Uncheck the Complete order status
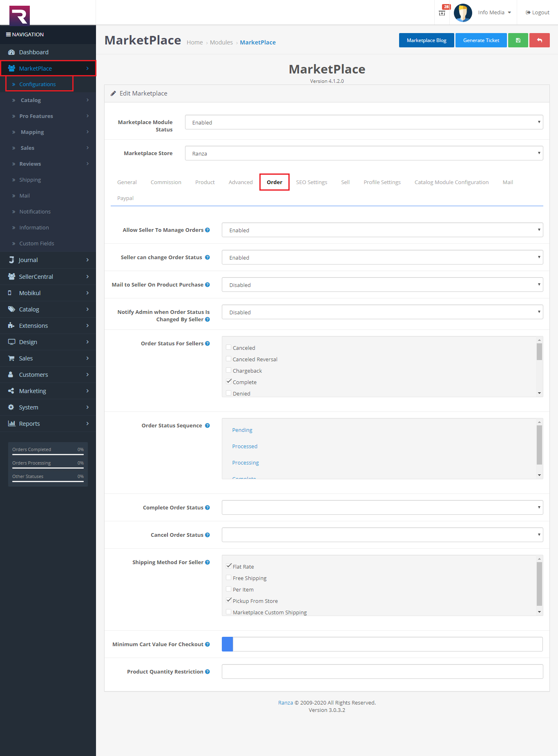 pyautogui.click(x=229, y=382)
